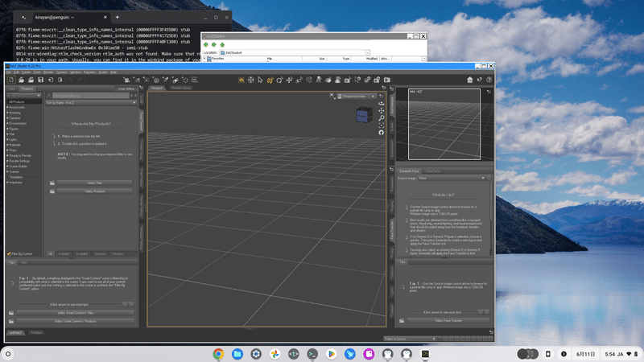Viewport: 644px width, 362px height.
Task: Expand the Materials category
Action: coord(7,145)
